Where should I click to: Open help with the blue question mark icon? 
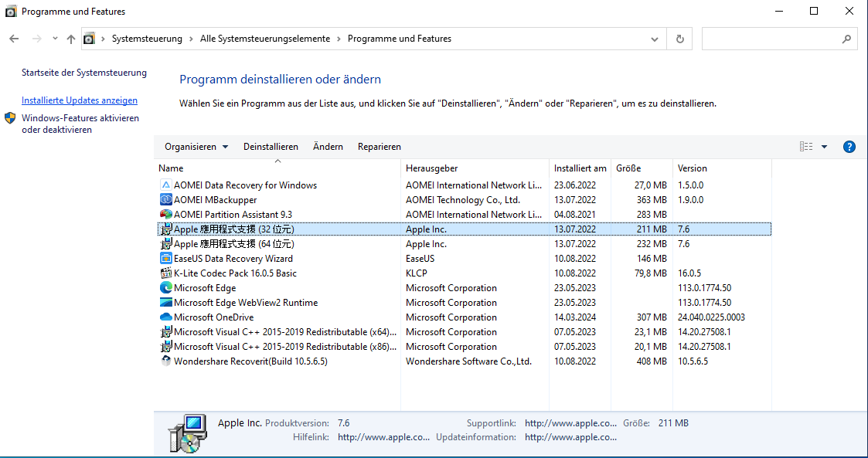click(x=849, y=147)
